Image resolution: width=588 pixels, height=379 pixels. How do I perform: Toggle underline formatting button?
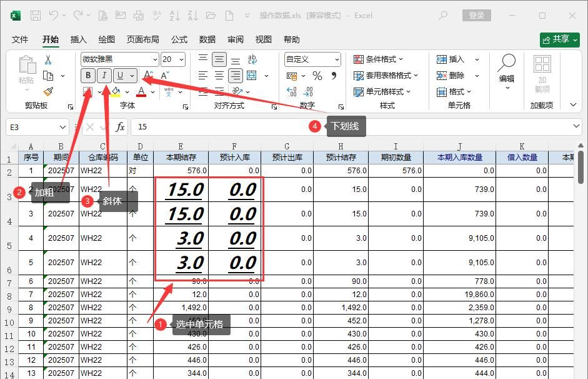click(121, 76)
